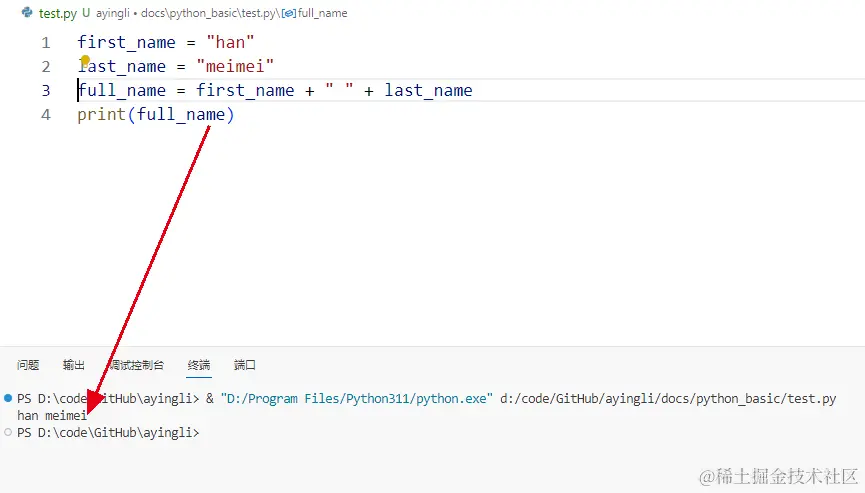Click full_name at the start of line 3

(122, 90)
